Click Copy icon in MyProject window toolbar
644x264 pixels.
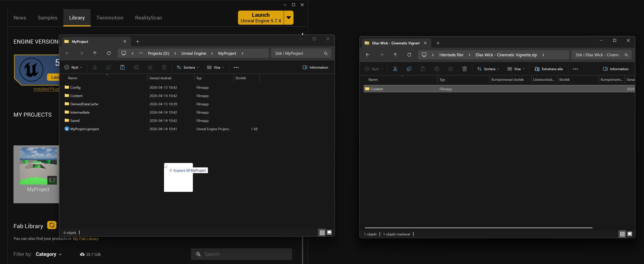(108, 67)
